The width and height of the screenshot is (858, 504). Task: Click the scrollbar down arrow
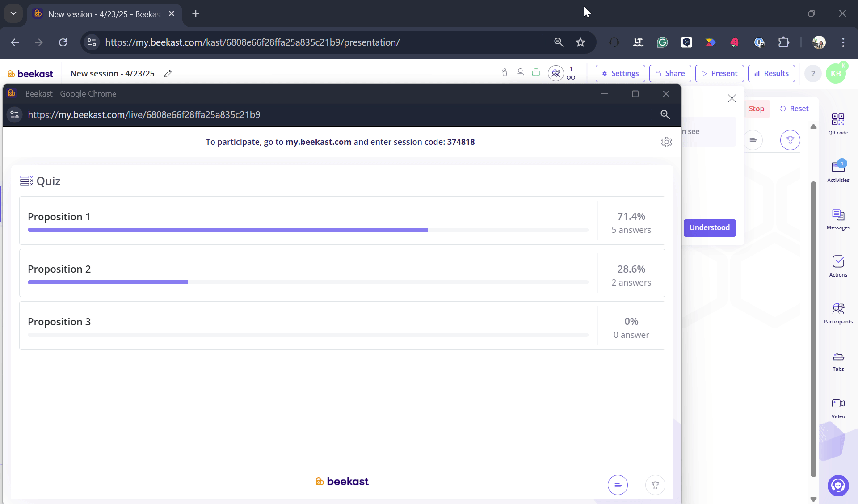point(813,500)
